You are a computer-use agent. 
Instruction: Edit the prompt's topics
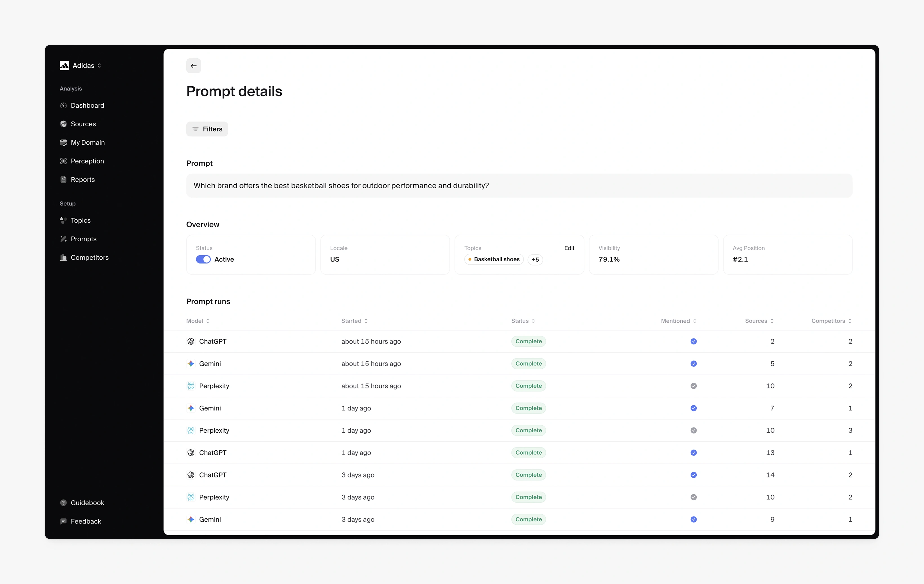pyautogui.click(x=569, y=248)
